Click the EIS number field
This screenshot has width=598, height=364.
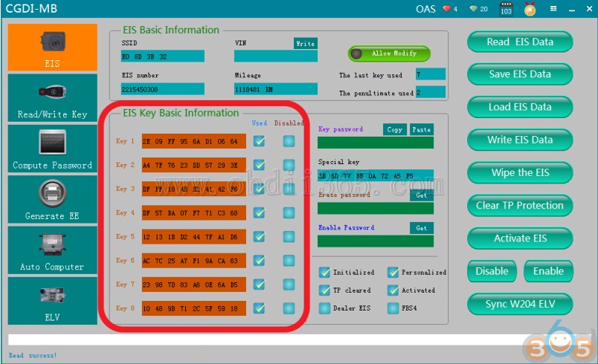tap(162, 89)
